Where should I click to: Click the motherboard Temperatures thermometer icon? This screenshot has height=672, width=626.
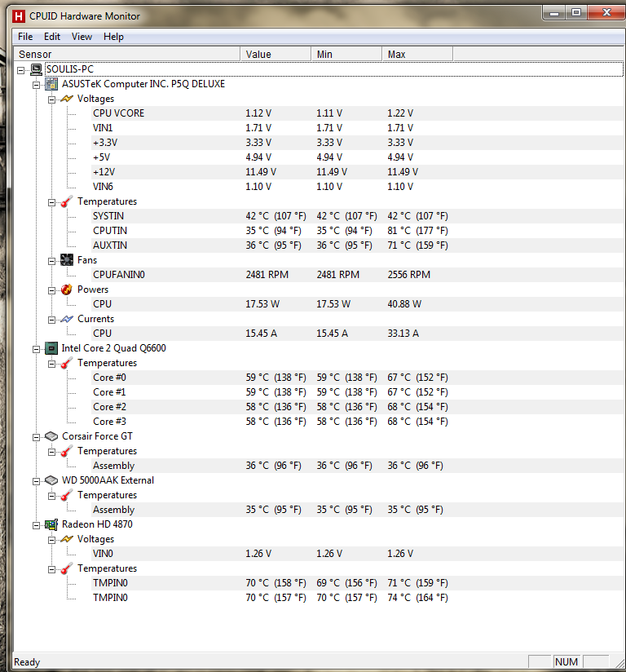point(66,201)
